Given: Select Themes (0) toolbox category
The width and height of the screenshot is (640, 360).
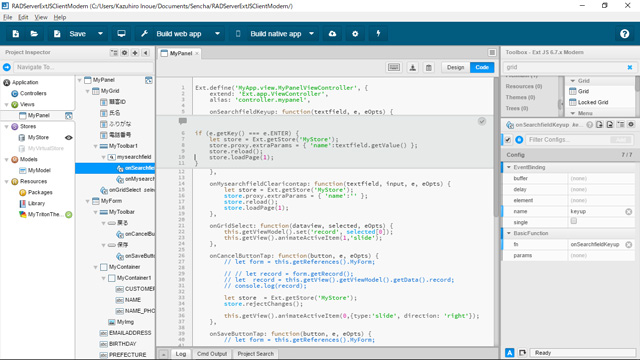Looking at the screenshot, I should pos(520,98).
